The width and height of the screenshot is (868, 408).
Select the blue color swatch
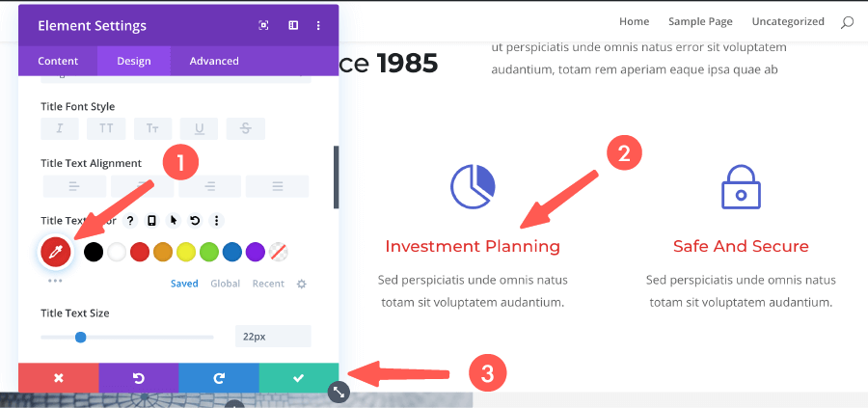point(232,252)
